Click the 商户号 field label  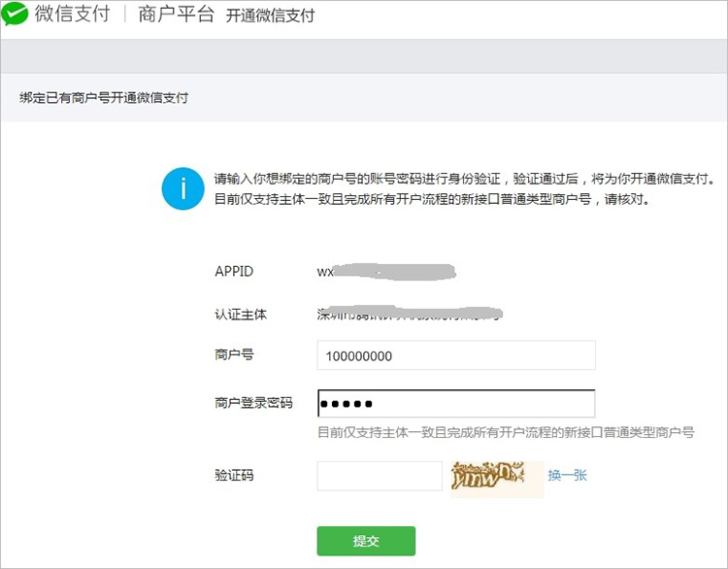click(234, 356)
